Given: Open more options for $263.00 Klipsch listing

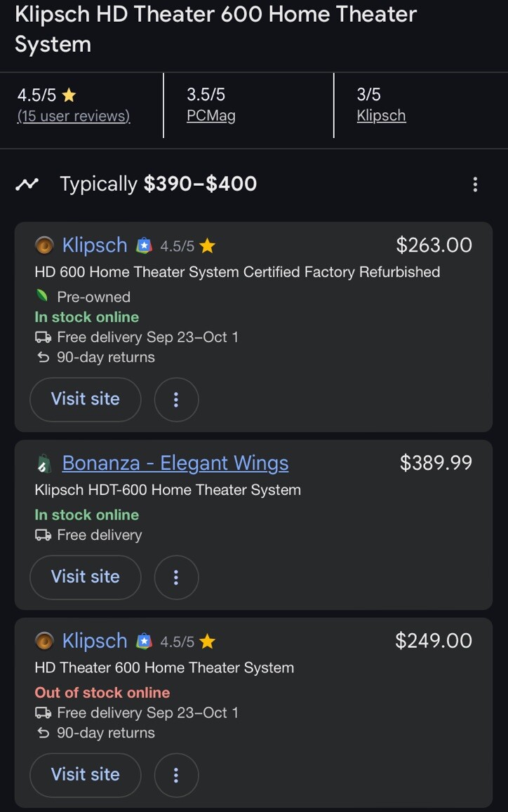Looking at the screenshot, I should (176, 400).
